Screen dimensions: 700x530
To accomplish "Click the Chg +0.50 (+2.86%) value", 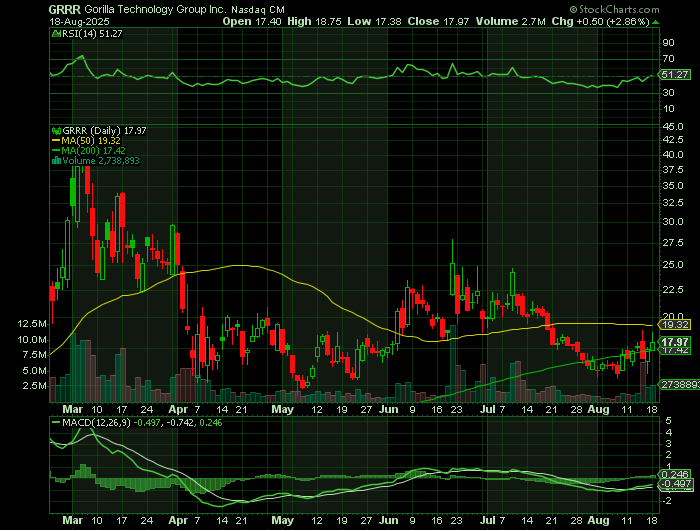I will pyautogui.click(x=600, y=21).
